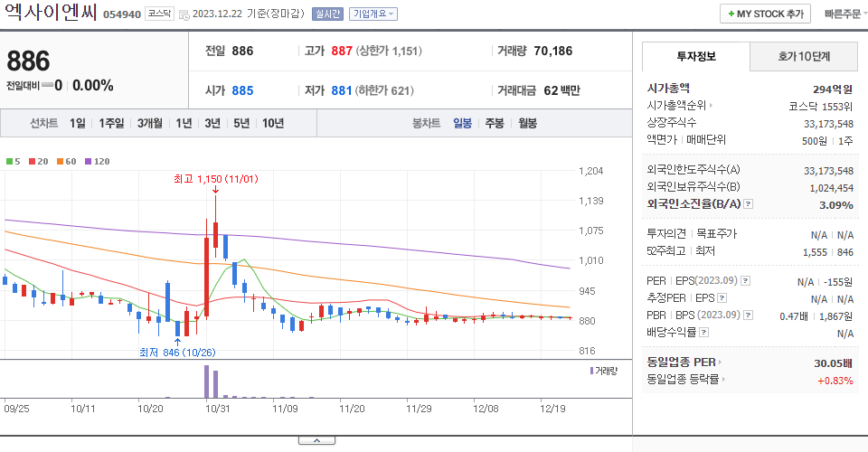Select the 1년 line chart period
The width and height of the screenshot is (868, 452).
click(184, 123)
